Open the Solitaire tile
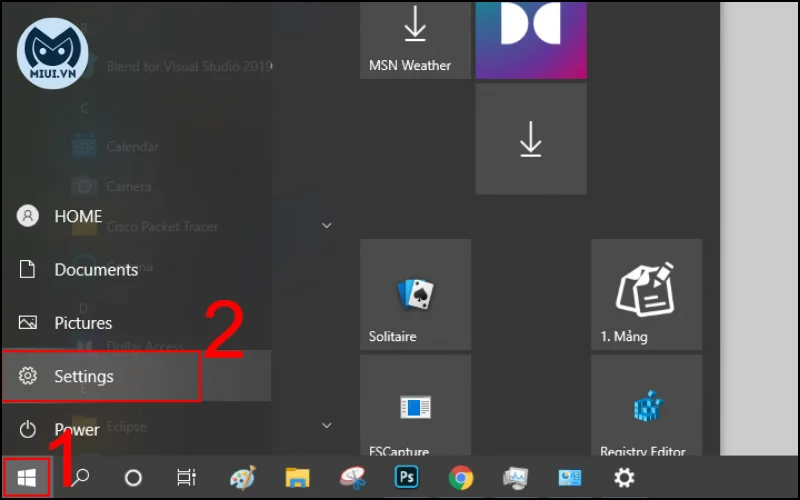The height and width of the screenshot is (500, 800). (415, 294)
